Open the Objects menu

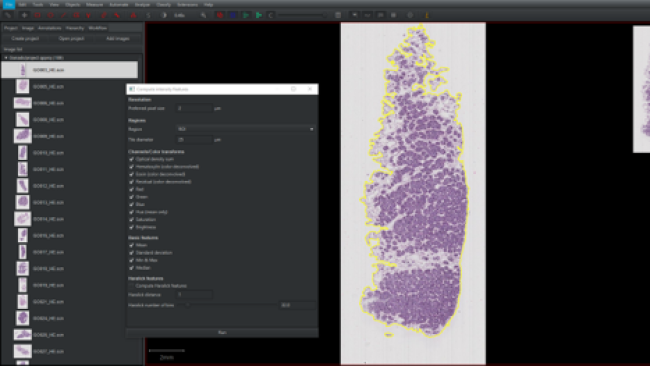tap(73, 5)
